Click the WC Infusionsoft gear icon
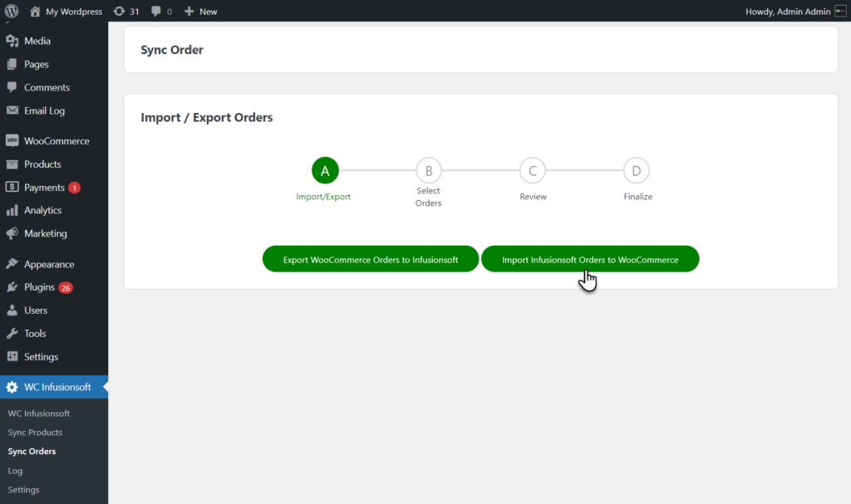851x504 pixels. click(x=12, y=388)
